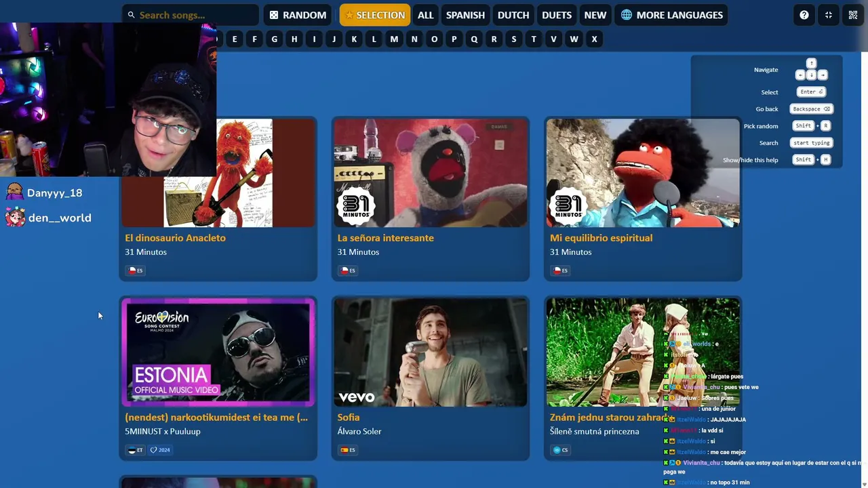The height and width of the screenshot is (488, 868).
Task: Choose the letter P filter
Action: pyautogui.click(x=454, y=39)
